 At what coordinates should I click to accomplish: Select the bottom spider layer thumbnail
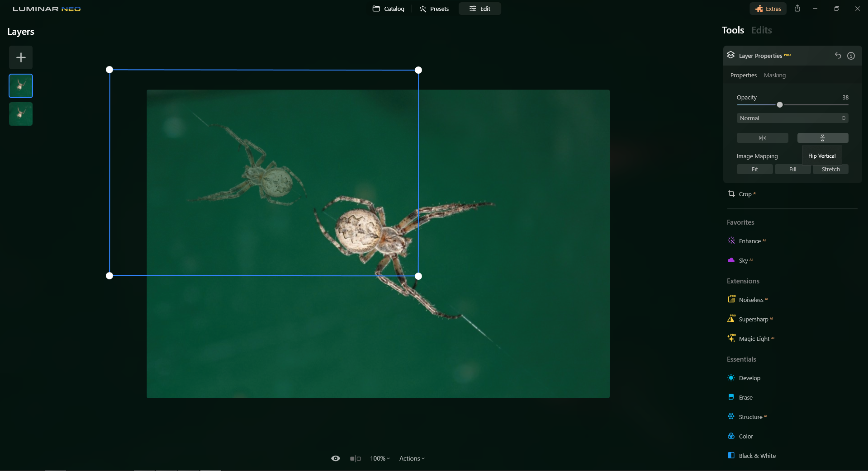click(21, 114)
